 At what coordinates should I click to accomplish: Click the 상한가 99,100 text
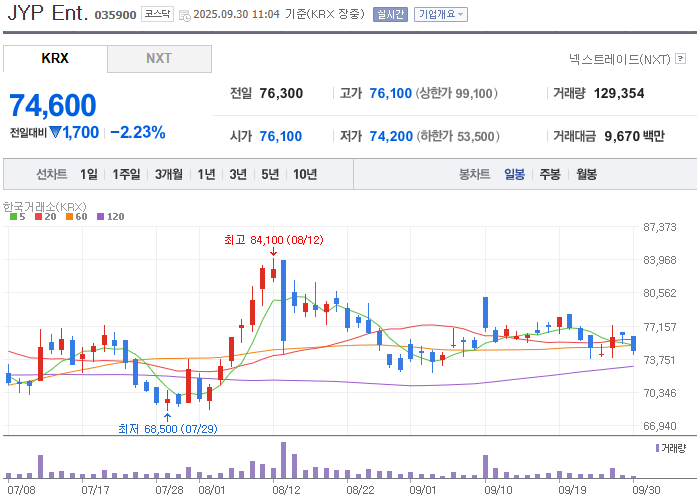(457, 93)
